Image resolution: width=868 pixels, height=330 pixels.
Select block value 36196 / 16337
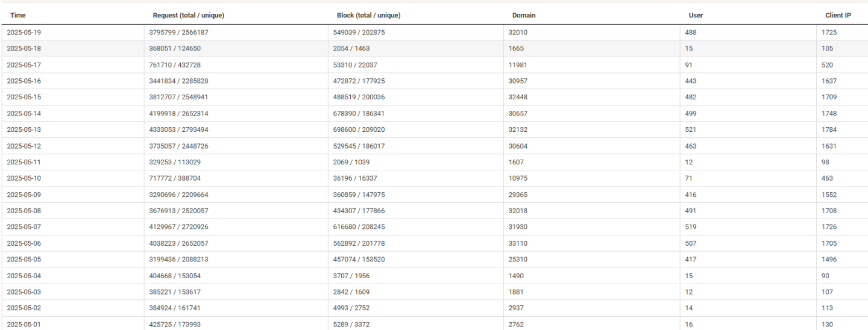[356, 179]
